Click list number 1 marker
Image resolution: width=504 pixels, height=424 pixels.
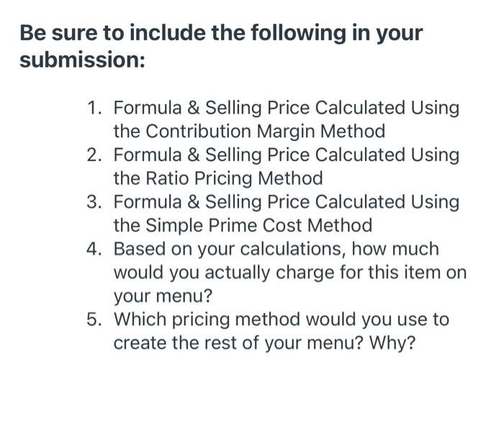coord(94,108)
